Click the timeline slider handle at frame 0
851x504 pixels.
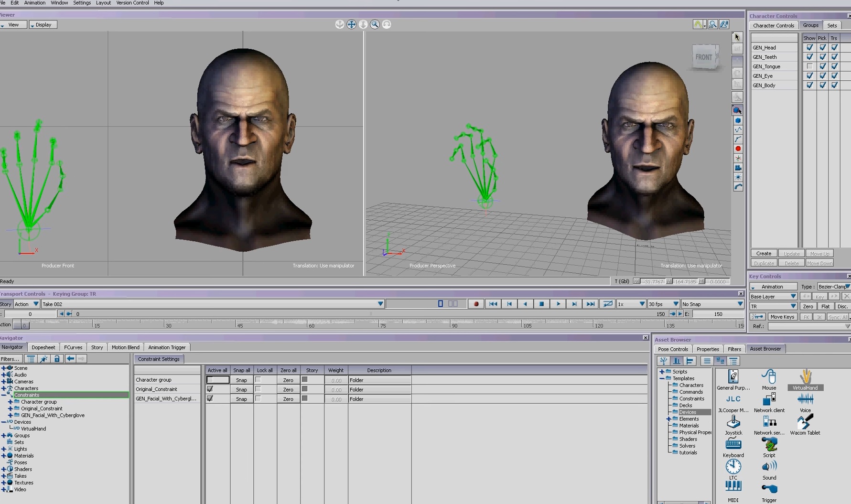(x=21, y=325)
